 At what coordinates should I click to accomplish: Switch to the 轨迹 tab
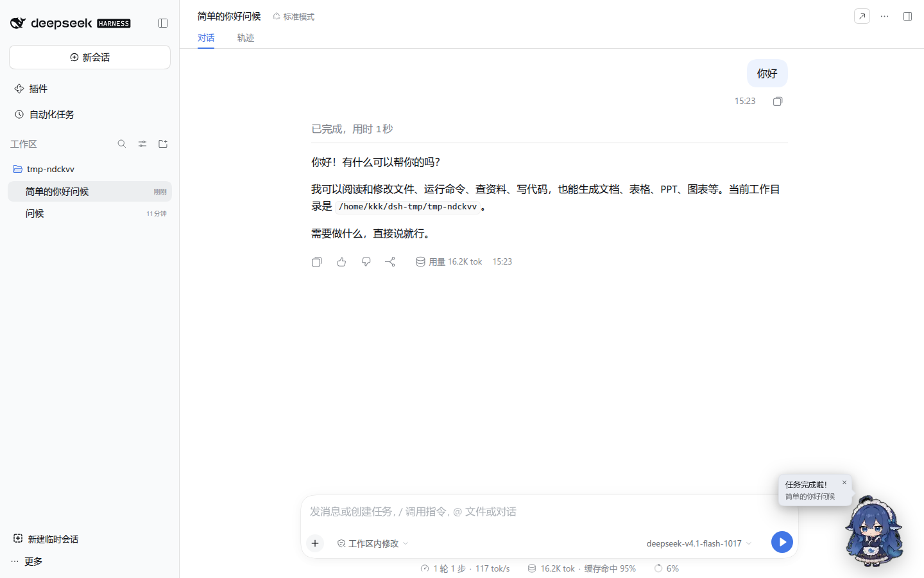coord(246,38)
